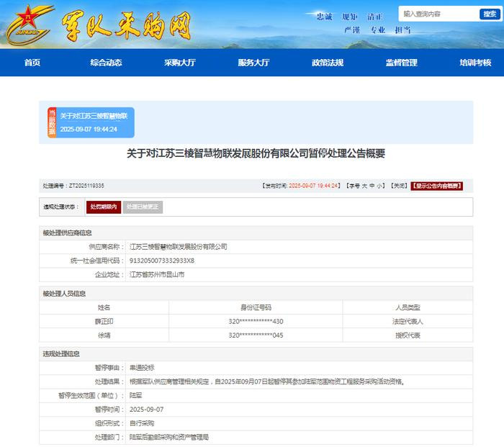Set font size to 大
The image size is (504, 447).
(x=364, y=186)
